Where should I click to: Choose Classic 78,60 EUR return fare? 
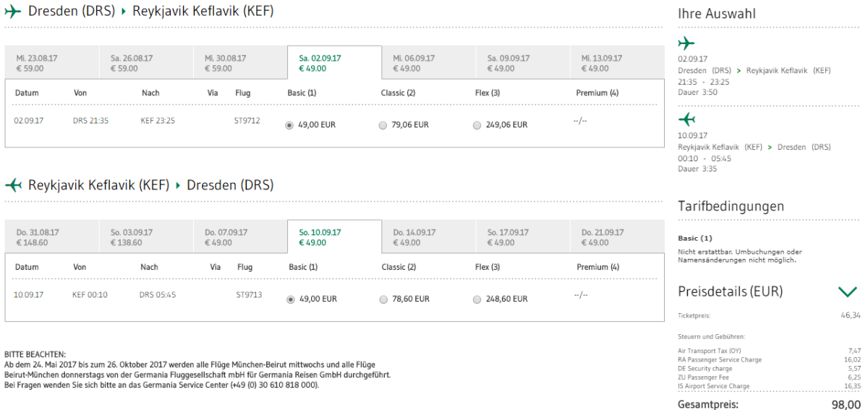click(383, 299)
